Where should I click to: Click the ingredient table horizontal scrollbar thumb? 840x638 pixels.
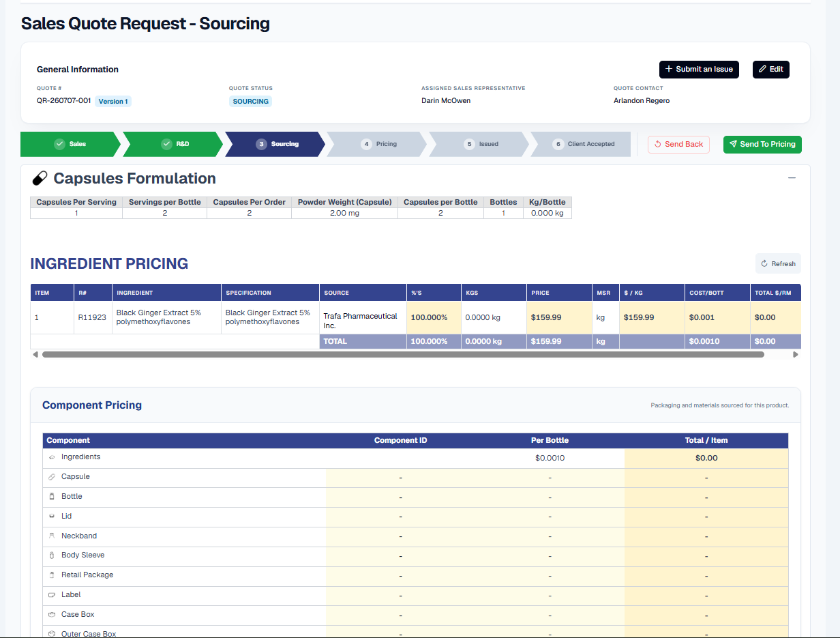click(x=403, y=355)
